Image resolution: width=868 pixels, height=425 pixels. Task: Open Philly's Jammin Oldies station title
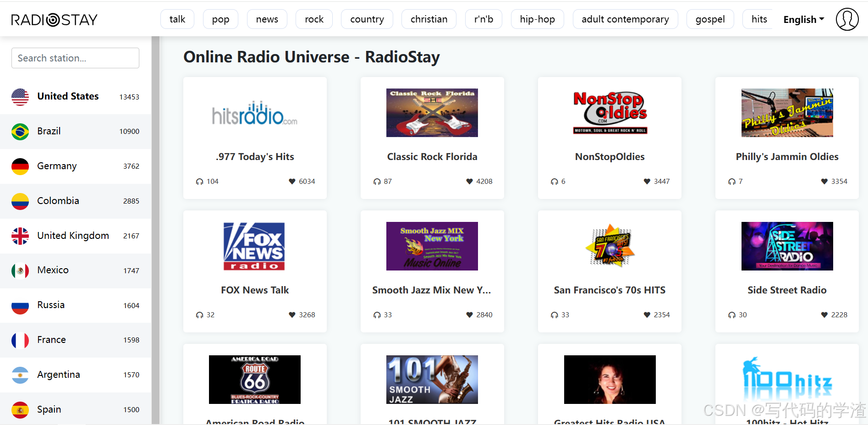coord(787,157)
